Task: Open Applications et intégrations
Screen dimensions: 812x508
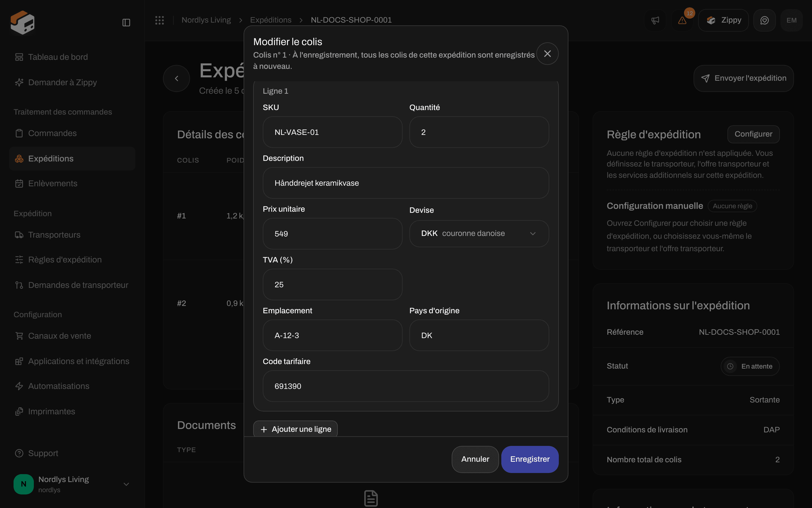Action: 72,361
